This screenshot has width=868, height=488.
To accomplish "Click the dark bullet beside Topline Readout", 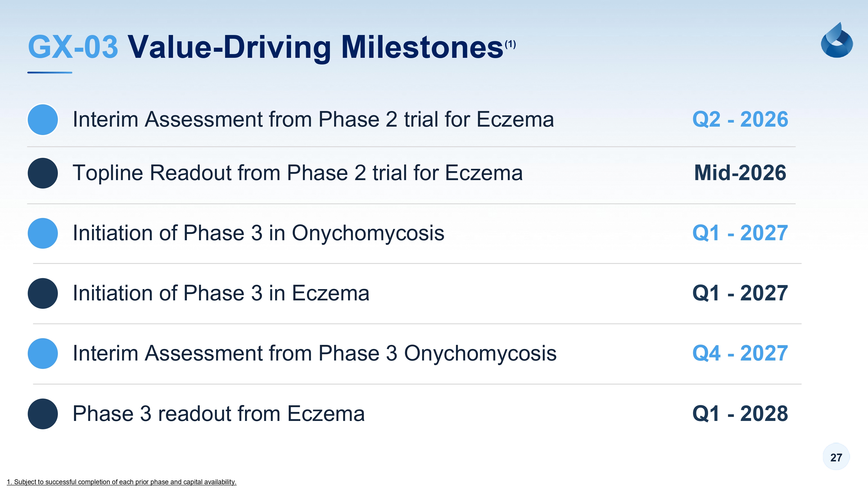I will coord(43,173).
